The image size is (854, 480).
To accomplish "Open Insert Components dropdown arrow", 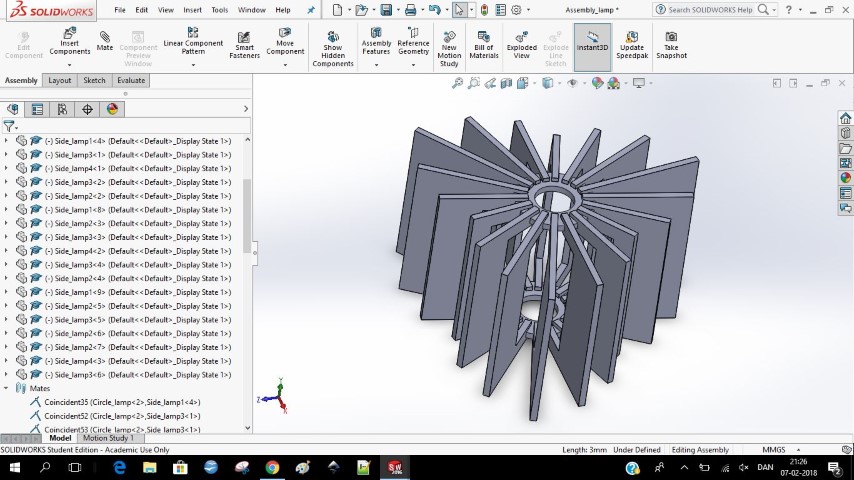I will (69, 65).
